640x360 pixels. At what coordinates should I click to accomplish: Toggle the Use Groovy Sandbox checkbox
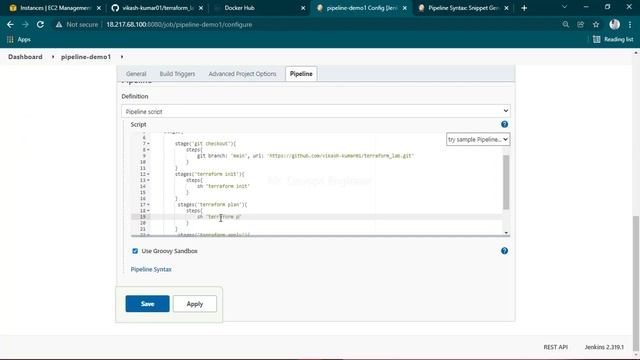(x=135, y=251)
